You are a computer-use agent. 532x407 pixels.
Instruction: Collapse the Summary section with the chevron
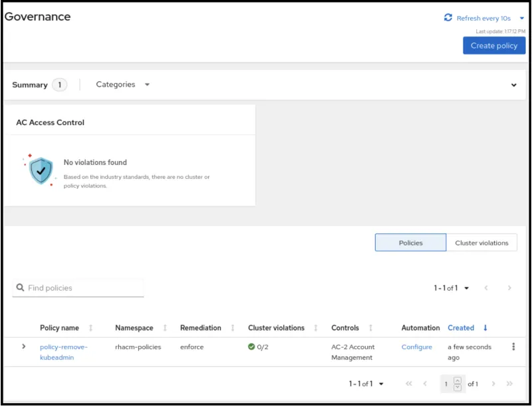tap(513, 84)
